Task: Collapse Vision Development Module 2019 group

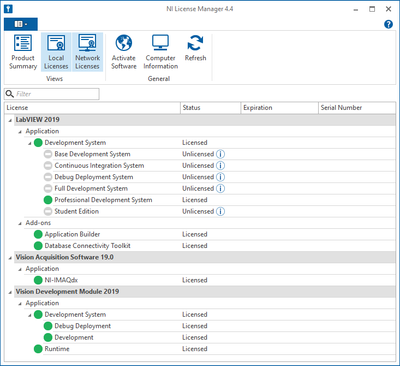Action: tap(10, 292)
